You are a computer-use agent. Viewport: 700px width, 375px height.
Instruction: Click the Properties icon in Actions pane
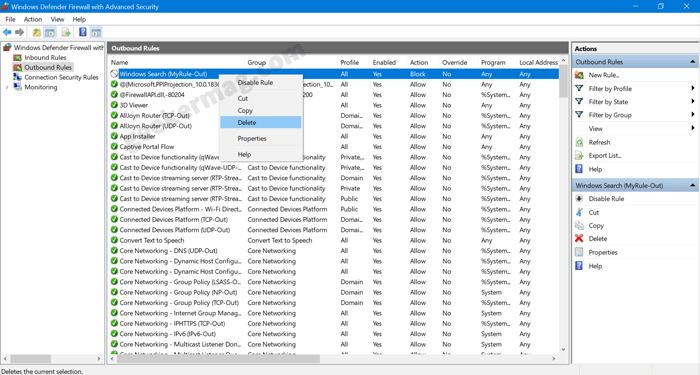[x=579, y=252]
